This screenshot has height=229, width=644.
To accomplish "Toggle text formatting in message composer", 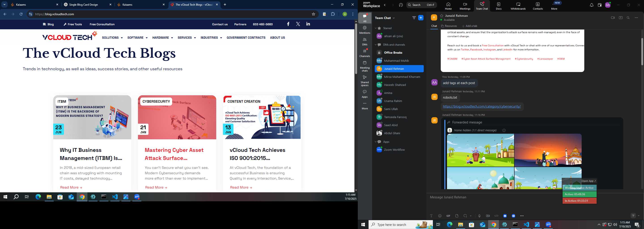I will click(431, 216).
